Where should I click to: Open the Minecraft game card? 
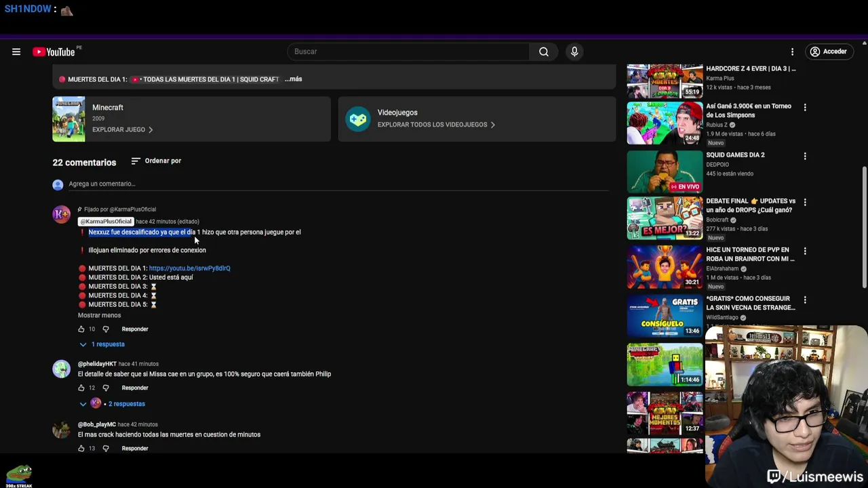coord(191,119)
